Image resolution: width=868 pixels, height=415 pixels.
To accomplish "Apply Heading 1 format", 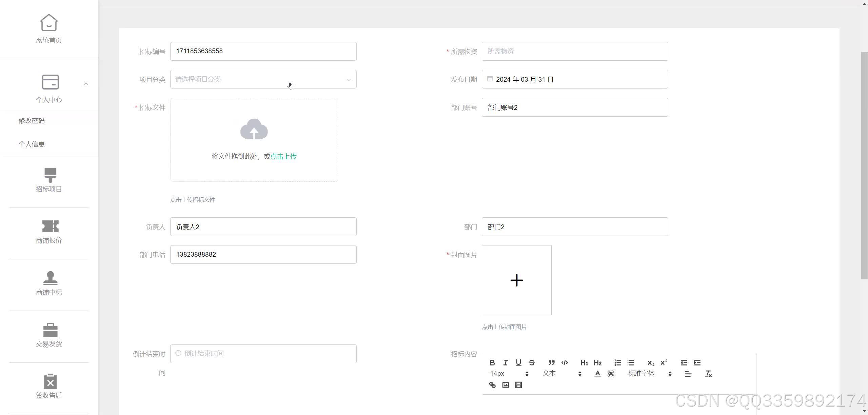I will click(x=584, y=362).
